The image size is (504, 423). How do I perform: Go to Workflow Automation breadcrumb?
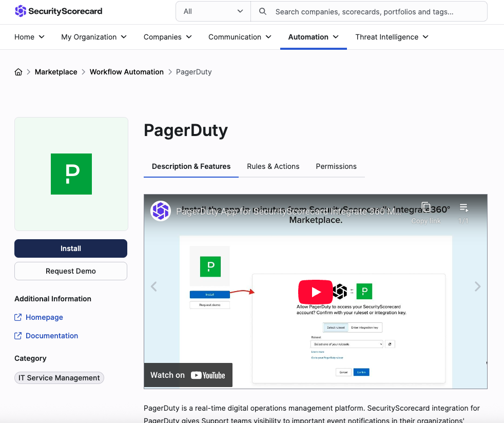pos(127,72)
